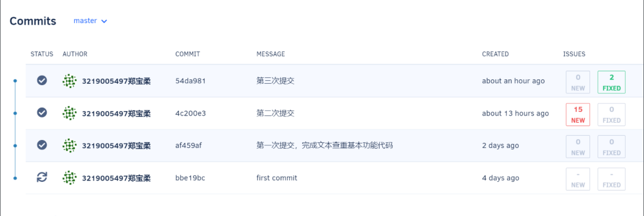
Task: Click the status checkmark for commit af459af
Action: click(x=42, y=145)
